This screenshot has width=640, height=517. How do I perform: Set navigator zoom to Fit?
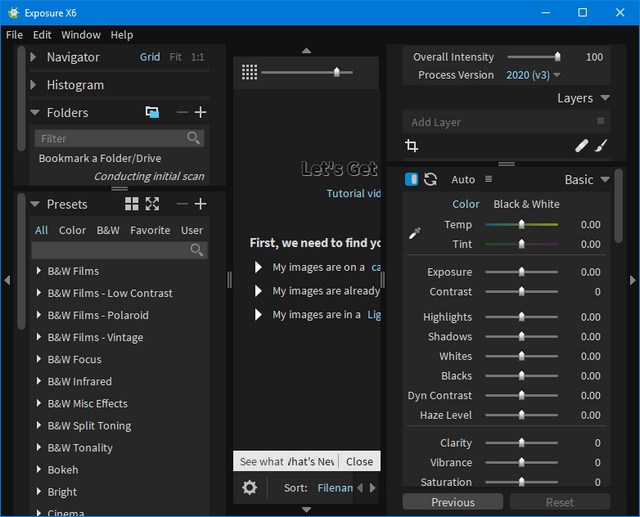tap(176, 57)
